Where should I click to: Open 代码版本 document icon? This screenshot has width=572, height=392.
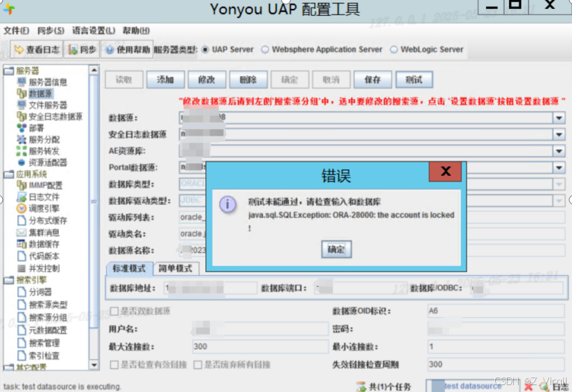[x=21, y=256]
